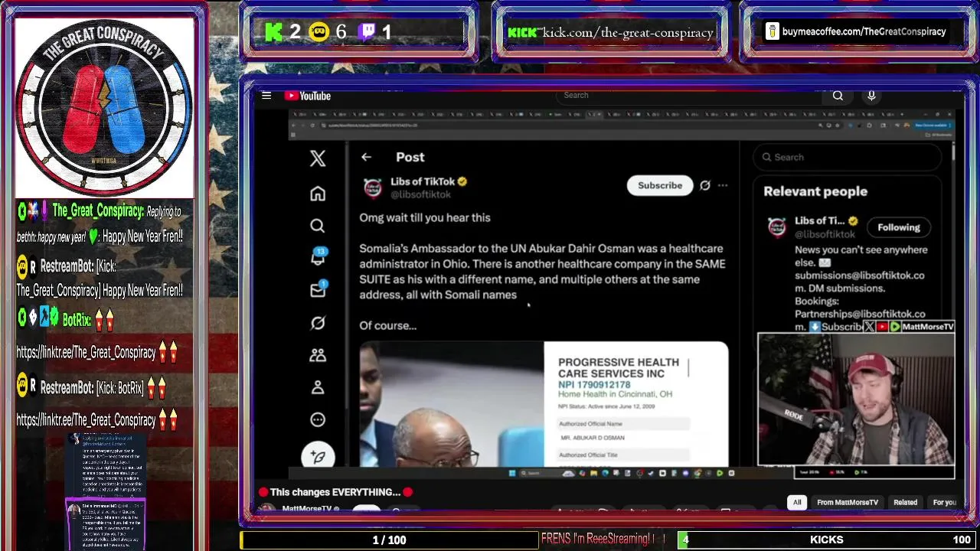Click the Progressive Health Care Services image

636,404
